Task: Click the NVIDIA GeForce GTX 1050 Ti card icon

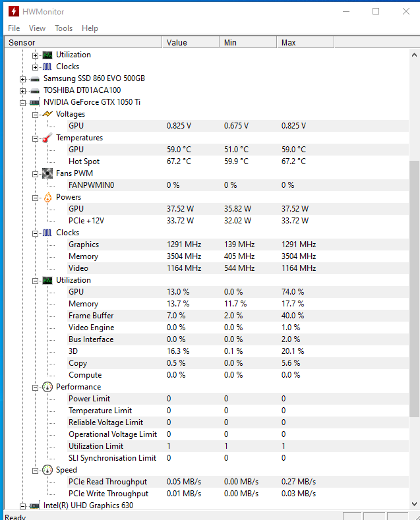Action: point(35,102)
